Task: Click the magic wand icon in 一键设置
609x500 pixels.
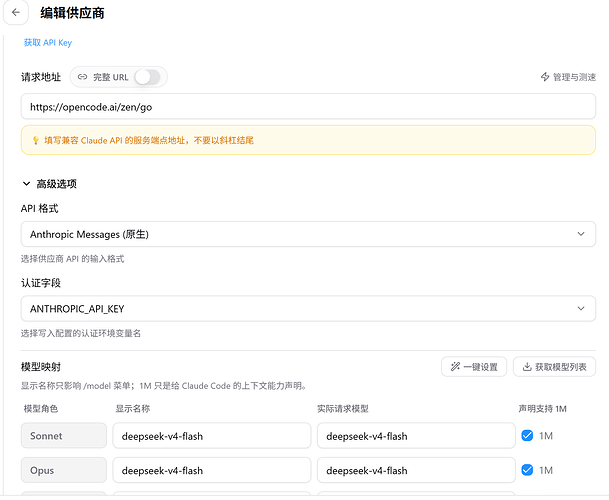Action: click(455, 367)
